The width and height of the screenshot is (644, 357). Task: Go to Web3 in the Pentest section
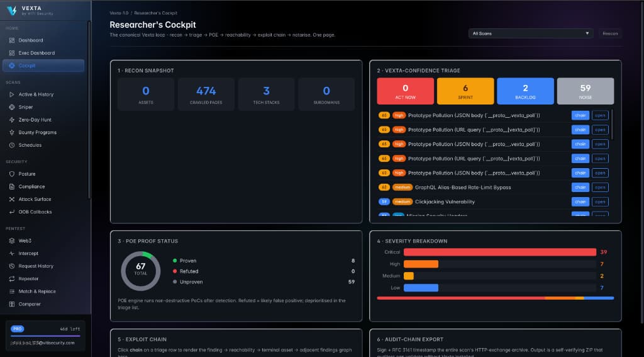pyautogui.click(x=43, y=241)
